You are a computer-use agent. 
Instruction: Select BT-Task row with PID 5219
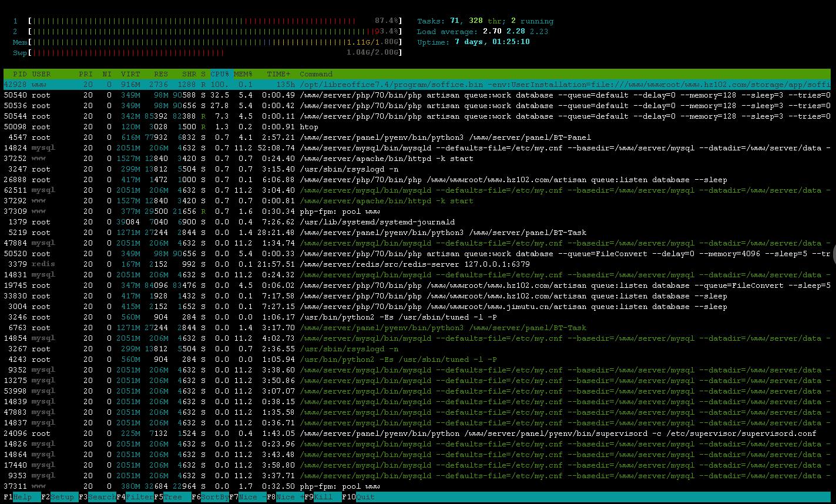(417, 233)
